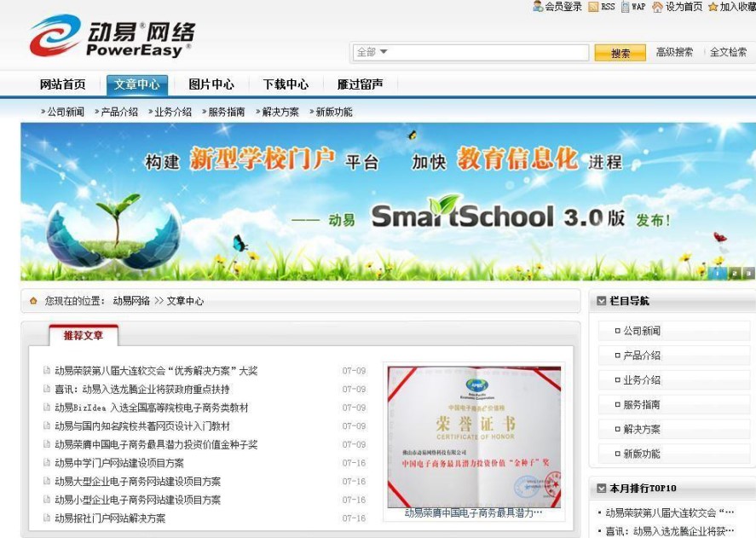
Task: Open 产品介绍 in 栏目导航 sidebar
Action: coord(642,356)
